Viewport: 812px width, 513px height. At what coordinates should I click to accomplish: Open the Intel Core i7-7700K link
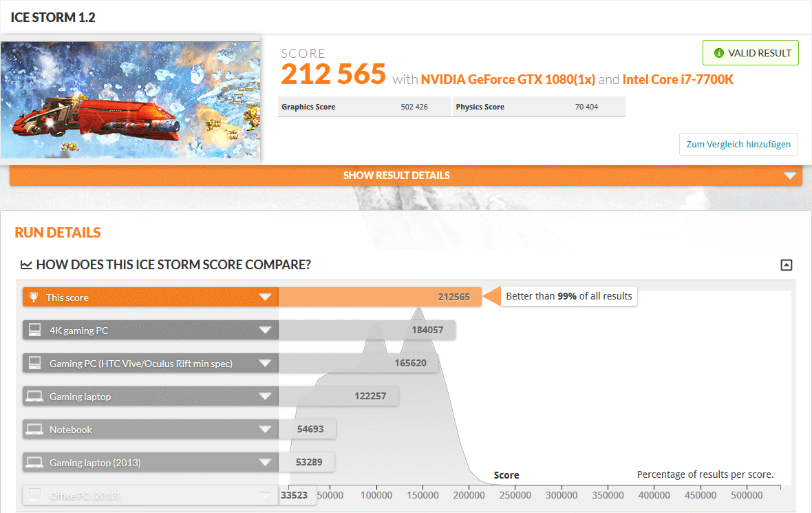[678, 79]
